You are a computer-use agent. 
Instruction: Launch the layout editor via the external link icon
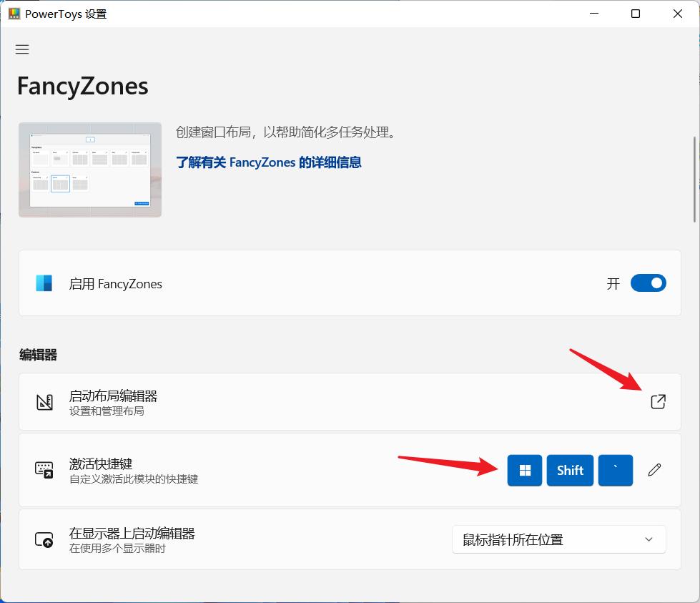(658, 402)
